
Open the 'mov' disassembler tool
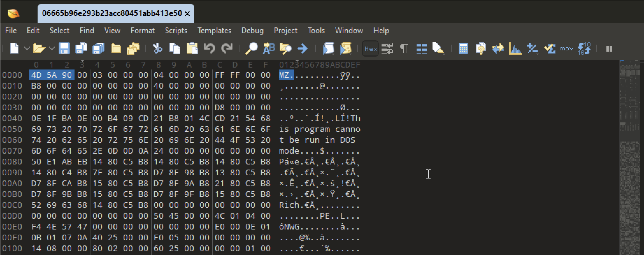567,48
